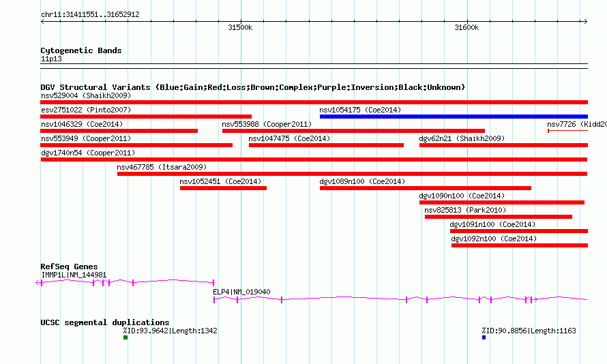Click the right arrow on the ruler
This screenshot has width=607, height=364.
pos(585,21)
